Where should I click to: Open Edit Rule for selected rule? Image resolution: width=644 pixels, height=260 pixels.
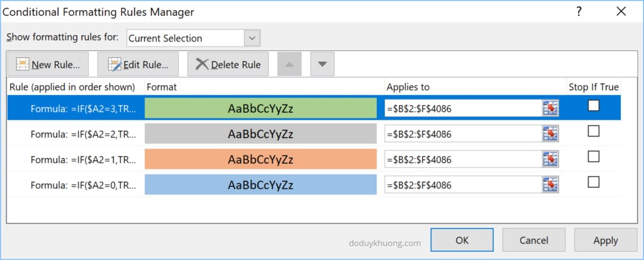pos(138,64)
